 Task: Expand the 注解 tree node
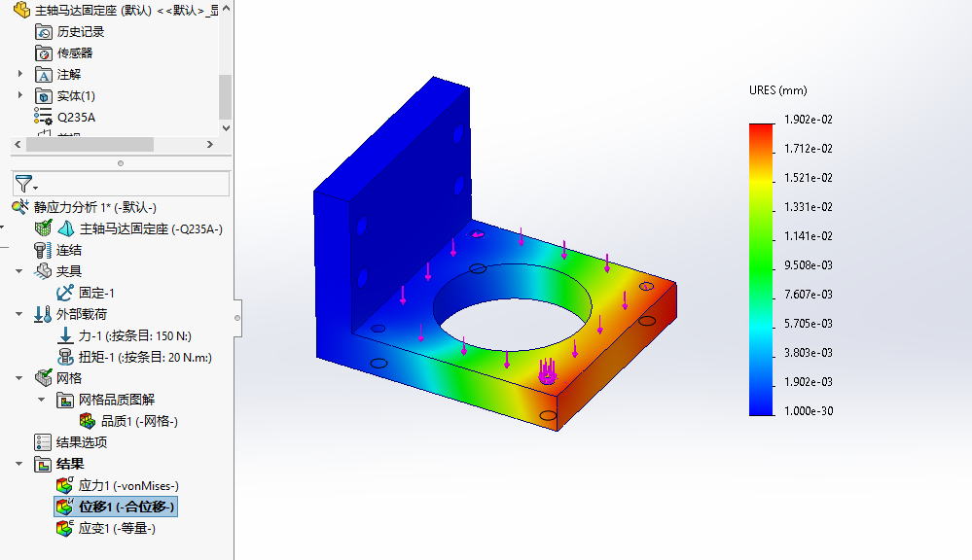(19, 74)
